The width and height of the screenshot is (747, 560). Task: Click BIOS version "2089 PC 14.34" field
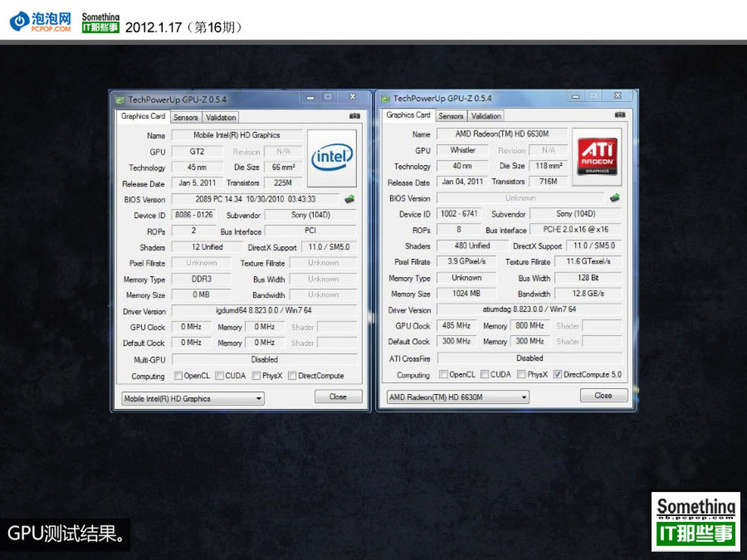255,199
